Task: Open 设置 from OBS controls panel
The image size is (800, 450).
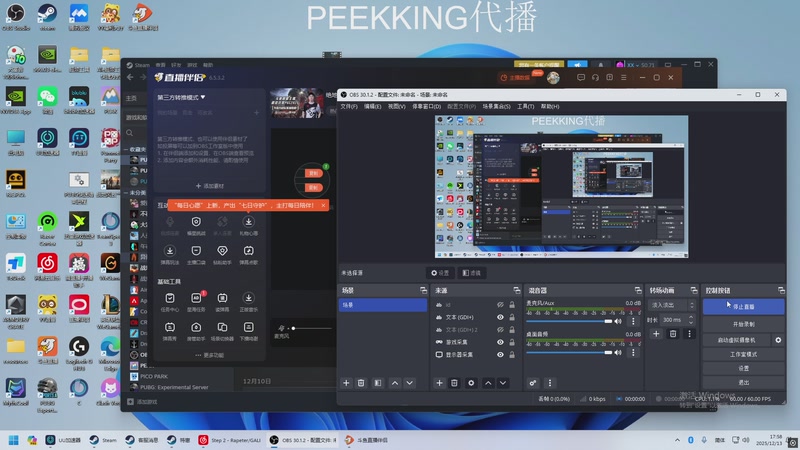Action: [x=743, y=368]
